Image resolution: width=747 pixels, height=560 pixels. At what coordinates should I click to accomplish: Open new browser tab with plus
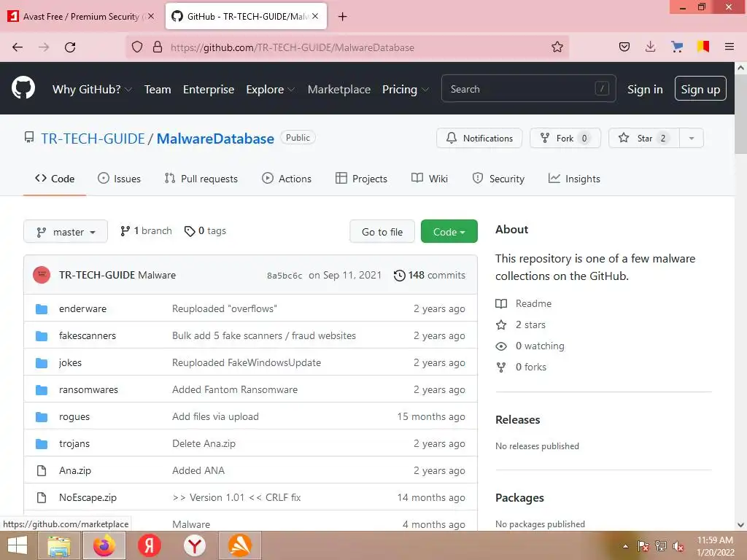point(342,17)
